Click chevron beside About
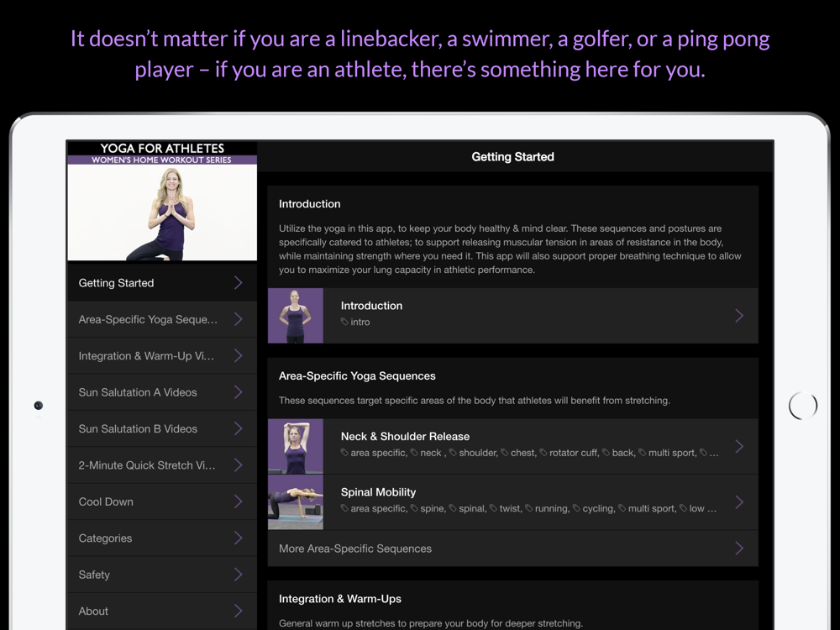Viewport: 840px width, 630px height. (239, 611)
